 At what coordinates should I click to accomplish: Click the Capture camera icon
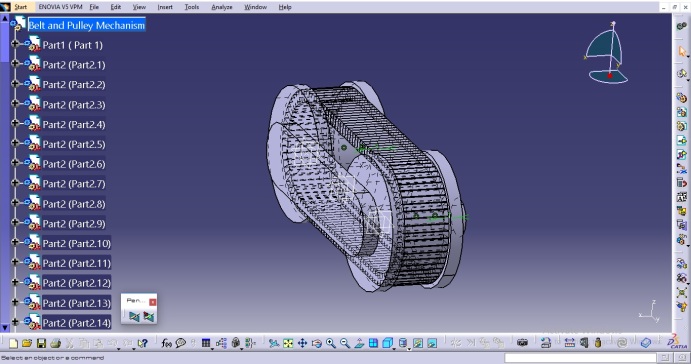tap(523, 343)
